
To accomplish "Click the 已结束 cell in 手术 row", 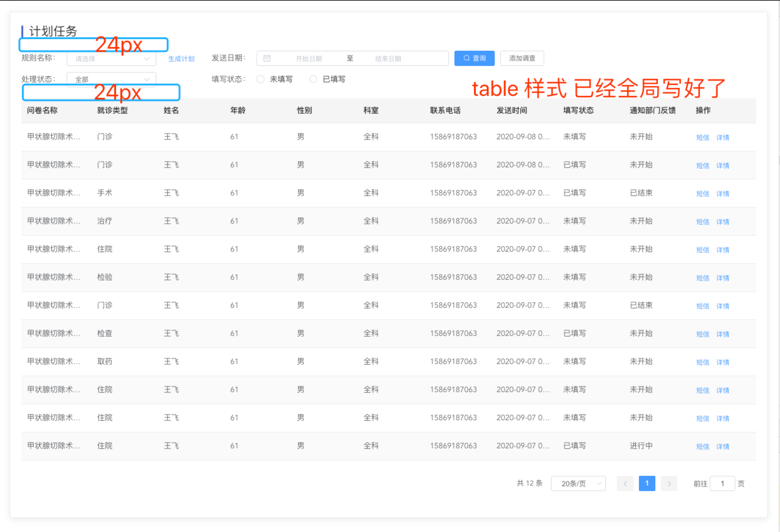I will 641,193.
